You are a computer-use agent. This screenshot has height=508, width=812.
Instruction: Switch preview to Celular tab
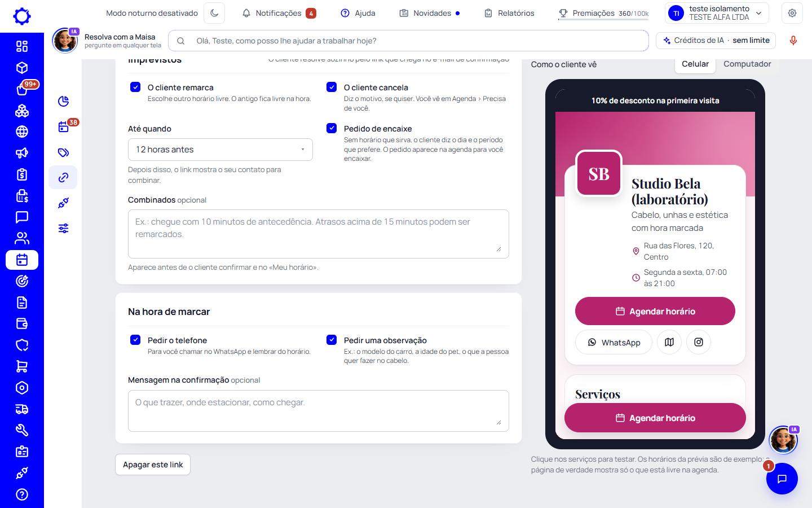pos(695,64)
